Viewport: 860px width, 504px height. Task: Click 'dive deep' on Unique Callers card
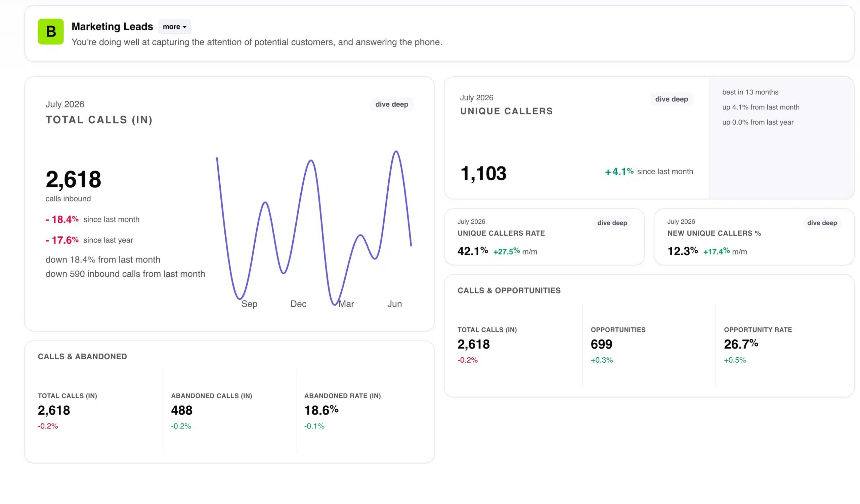[671, 99]
